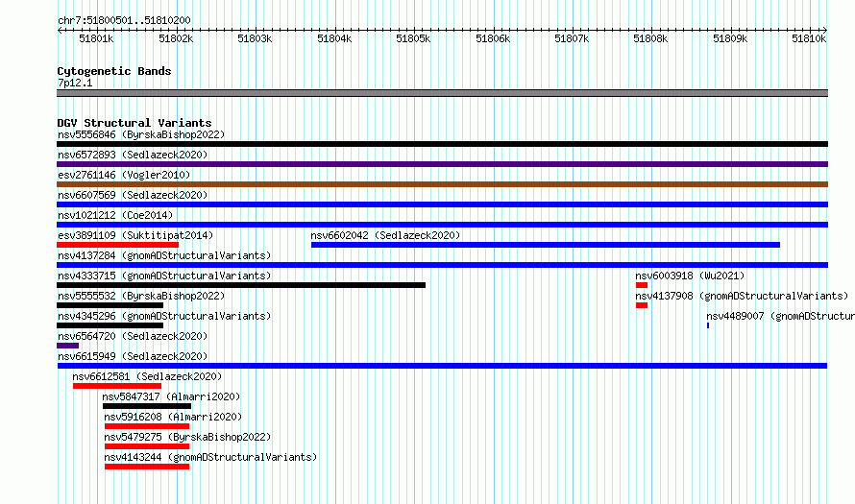Screen dimensions: 855x504
Task: Click the 51801k ruler tick label
Action: 96,38
